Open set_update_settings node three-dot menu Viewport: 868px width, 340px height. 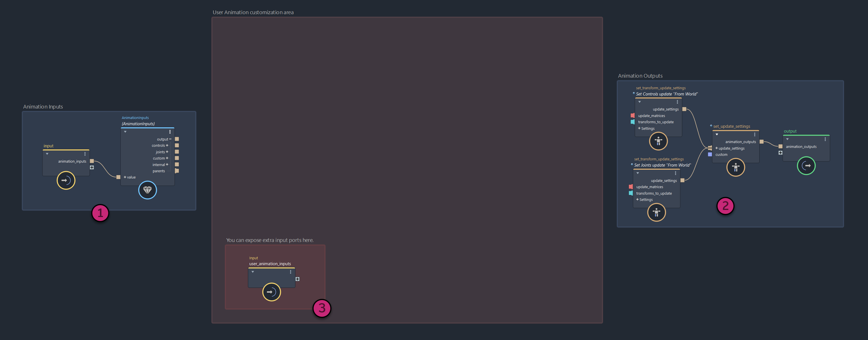(754, 135)
